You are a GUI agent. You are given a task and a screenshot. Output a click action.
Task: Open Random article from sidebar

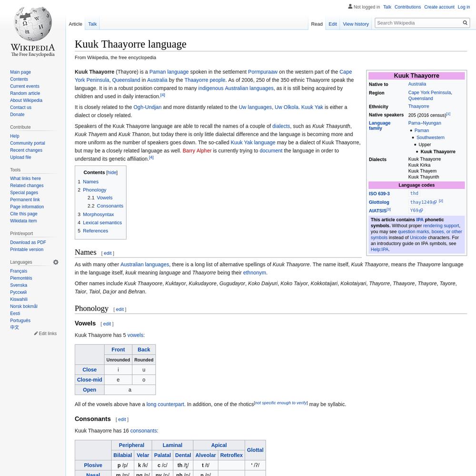click(x=25, y=93)
